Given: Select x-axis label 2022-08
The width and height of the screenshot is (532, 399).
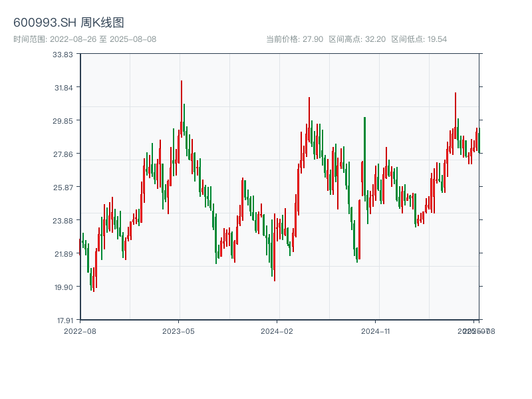Looking at the screenshot, I should click(80, 331).
